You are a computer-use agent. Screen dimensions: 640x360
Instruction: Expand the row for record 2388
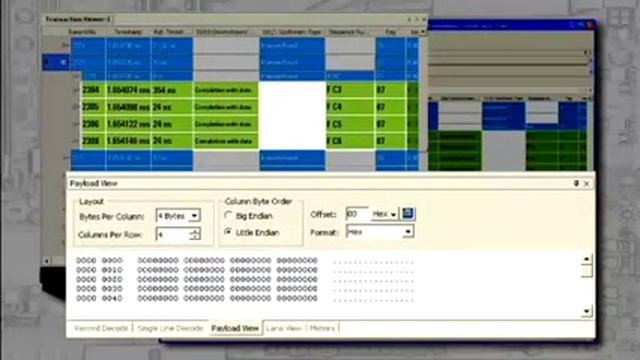coord(76,142)
